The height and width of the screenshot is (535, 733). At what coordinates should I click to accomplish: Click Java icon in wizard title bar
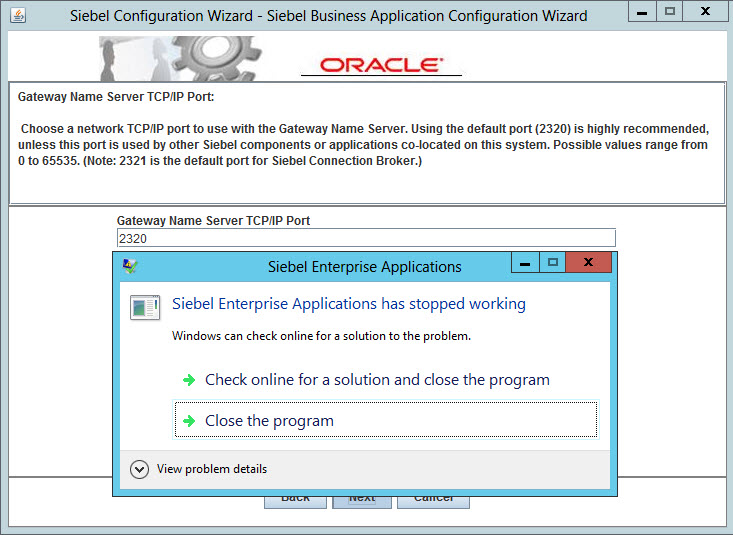click(18, 15)
